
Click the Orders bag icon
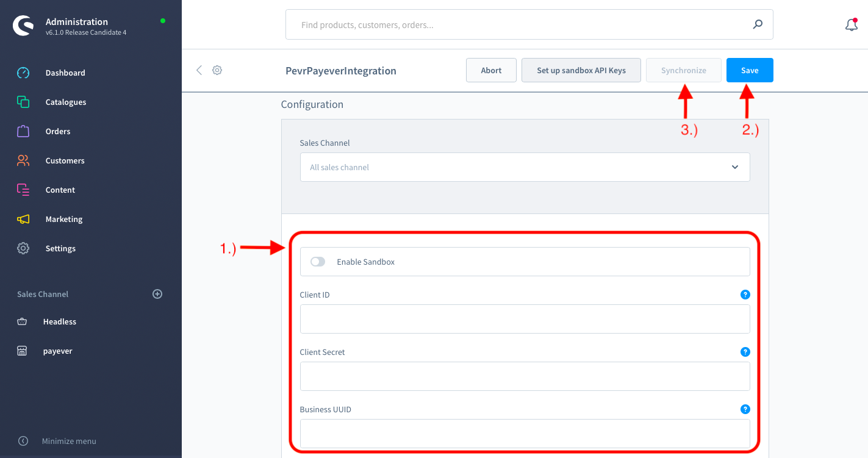[23, 131]
